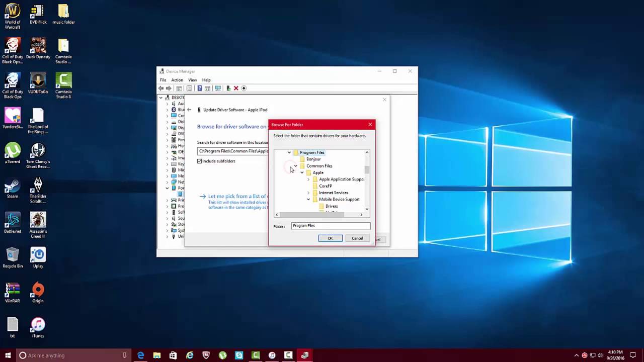Open Camtasia Studio 8 desktop shortcut

click(x=63, y=84)
